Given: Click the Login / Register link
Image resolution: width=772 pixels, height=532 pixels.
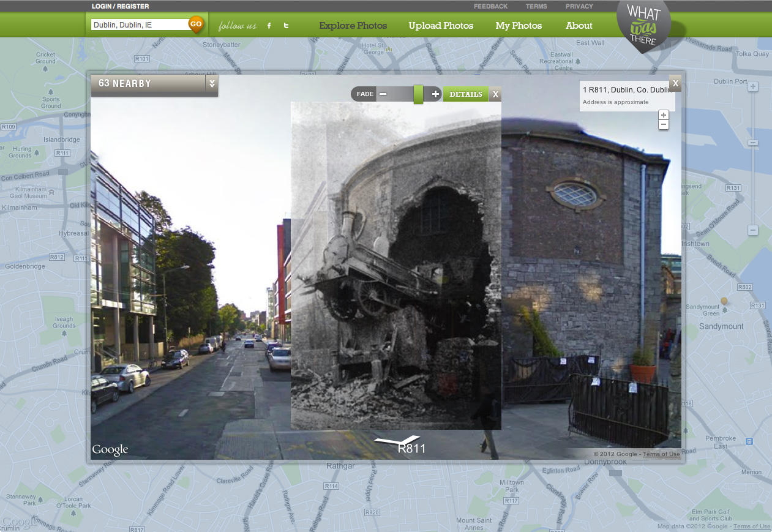Looking at the screenshot, I should 120,6.
